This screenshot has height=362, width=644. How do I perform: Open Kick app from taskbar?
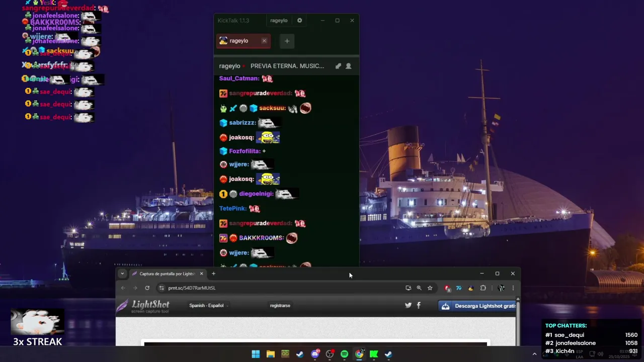pyautogui.click(x=374, y=354)
